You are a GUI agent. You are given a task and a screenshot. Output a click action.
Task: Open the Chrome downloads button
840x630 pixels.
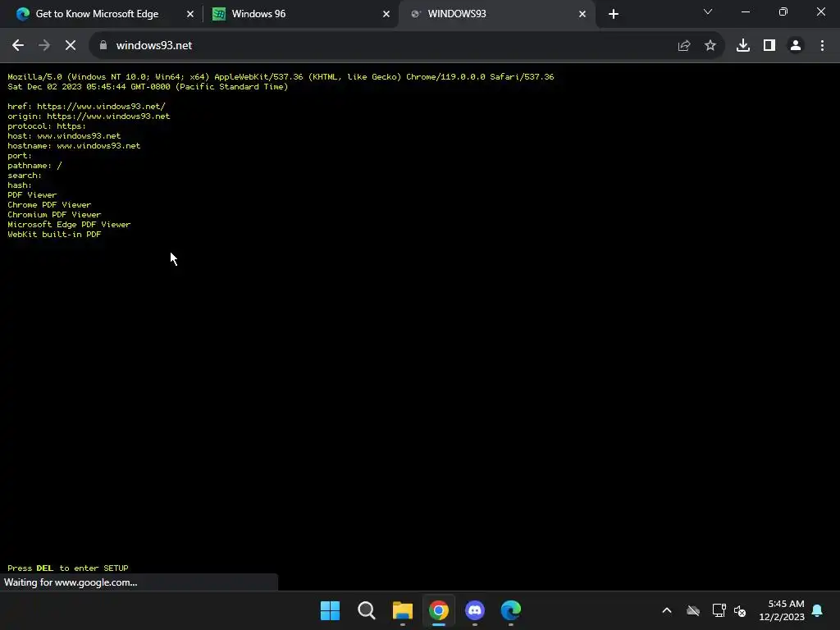coord(743,46)
